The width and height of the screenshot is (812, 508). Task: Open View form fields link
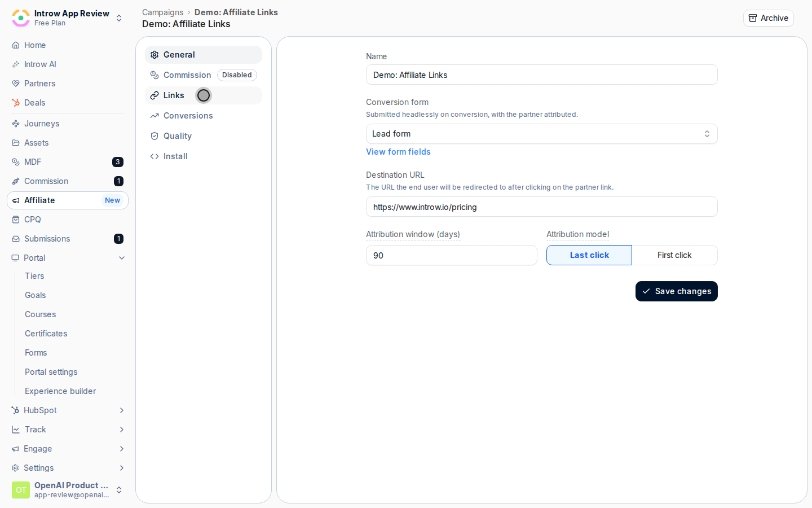pos(398,152)
